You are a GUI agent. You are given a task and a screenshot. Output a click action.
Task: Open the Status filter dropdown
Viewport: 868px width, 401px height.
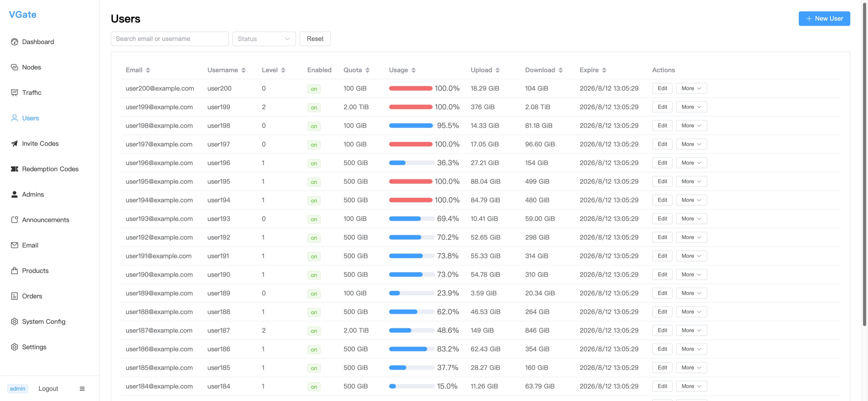tap(264, 39)
